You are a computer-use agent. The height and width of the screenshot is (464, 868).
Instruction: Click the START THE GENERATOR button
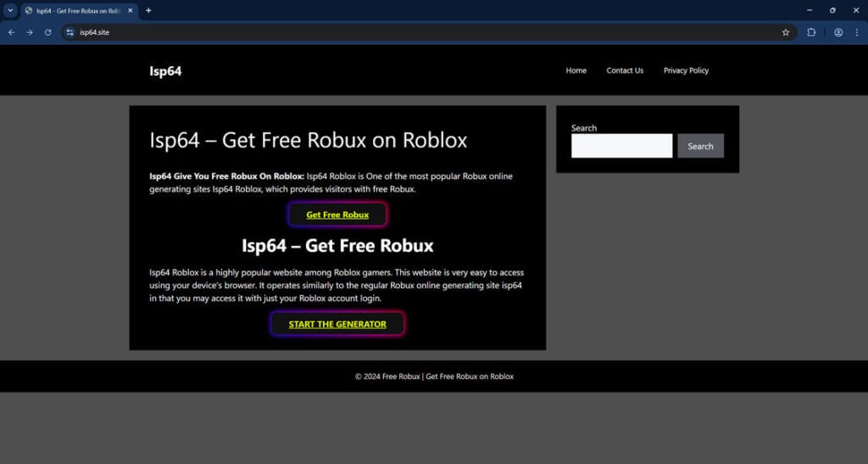coord(337,324)
